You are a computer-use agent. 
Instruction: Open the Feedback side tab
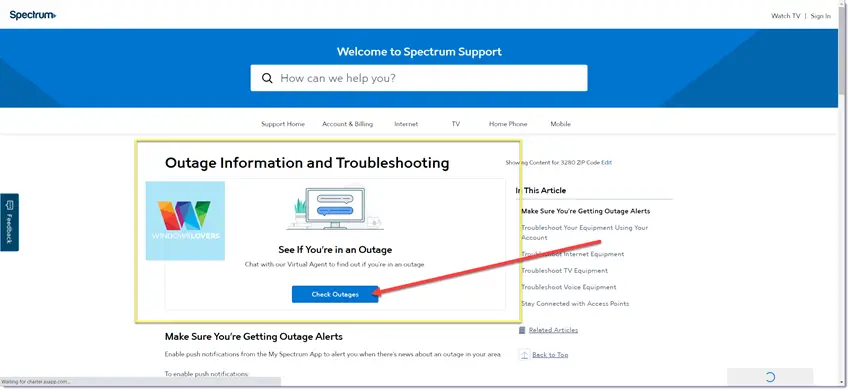[x=9, y=222]
